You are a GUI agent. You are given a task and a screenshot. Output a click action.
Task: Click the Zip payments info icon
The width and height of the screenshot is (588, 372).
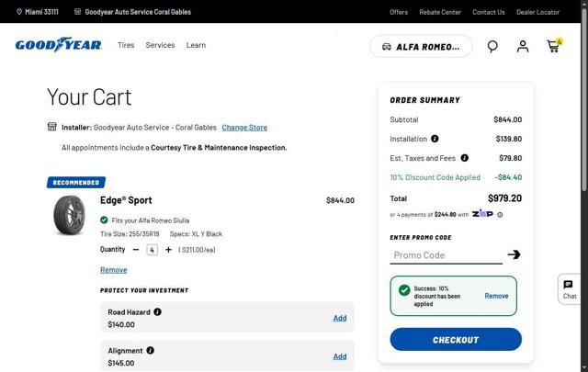click(x=500, y=215)
